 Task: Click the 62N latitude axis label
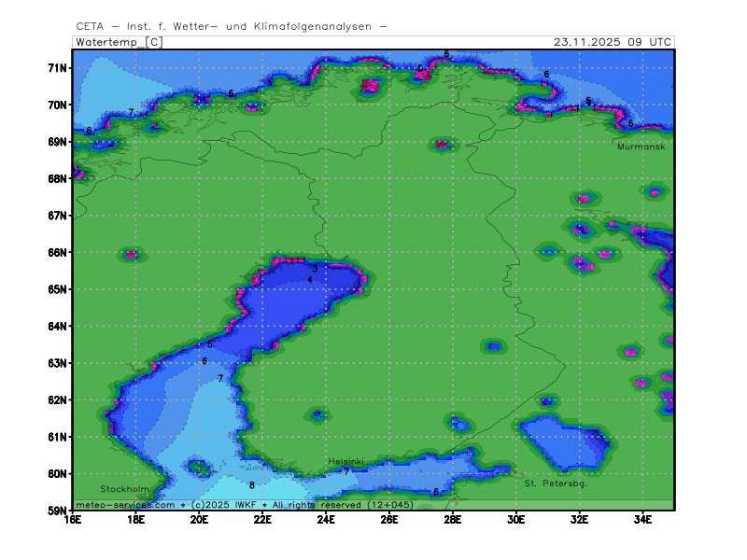pos(58,399)
